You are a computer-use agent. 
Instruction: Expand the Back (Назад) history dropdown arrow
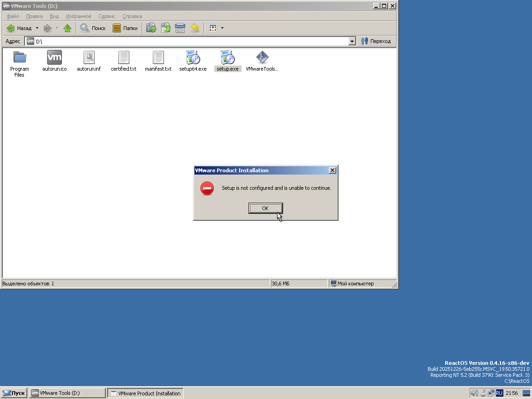[37, 28]
